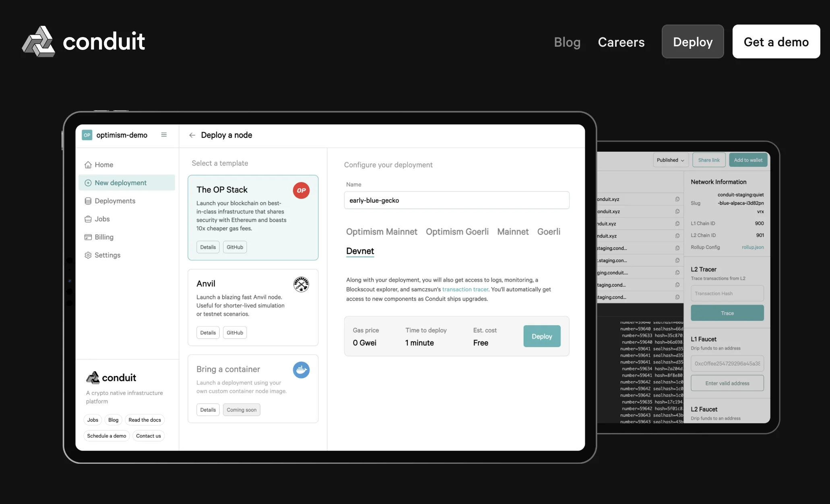Click Share link in the second tablet
The height and width of the screenshot is (504, 830).
coord(709,160)
